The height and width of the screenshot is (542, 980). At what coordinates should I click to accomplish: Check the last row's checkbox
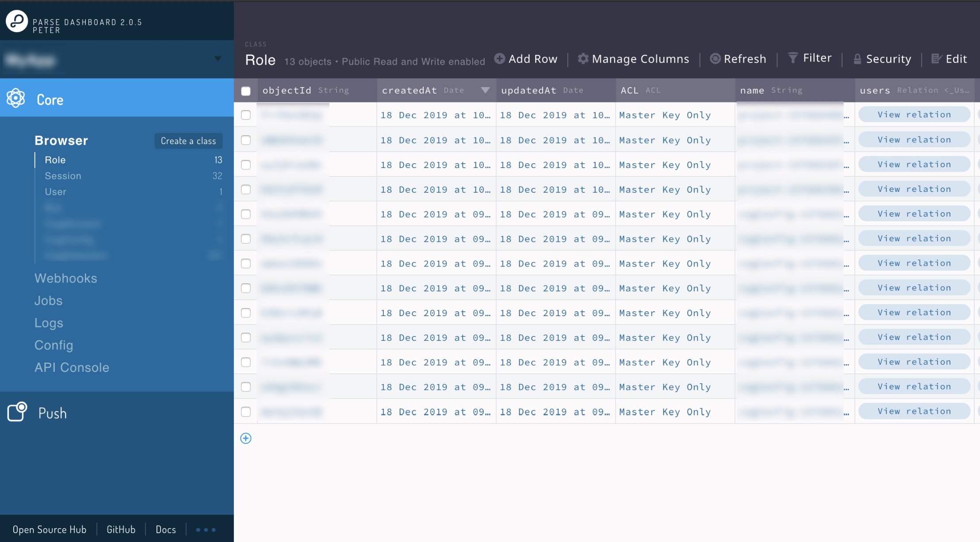click(x=246, y=411)
